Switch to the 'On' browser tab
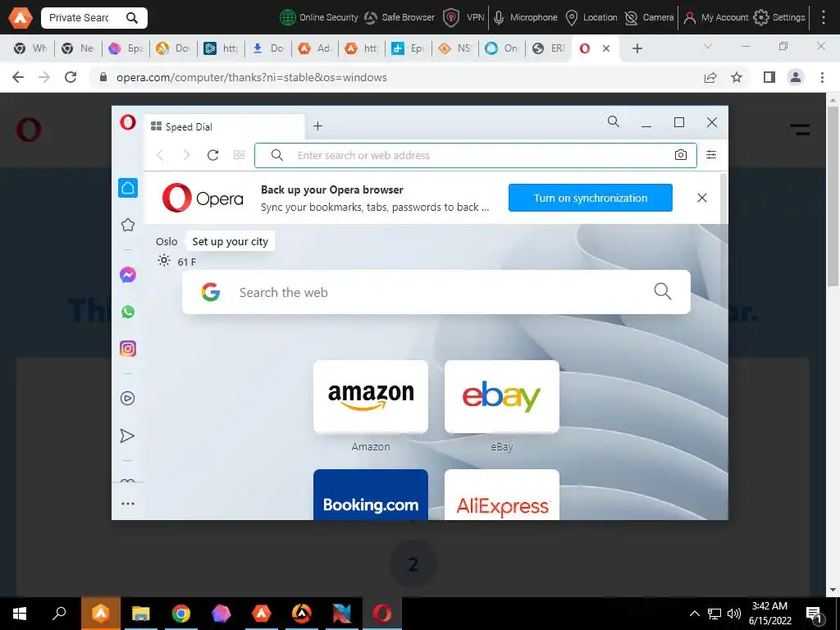The image size is (840, 630). (503, 48)
